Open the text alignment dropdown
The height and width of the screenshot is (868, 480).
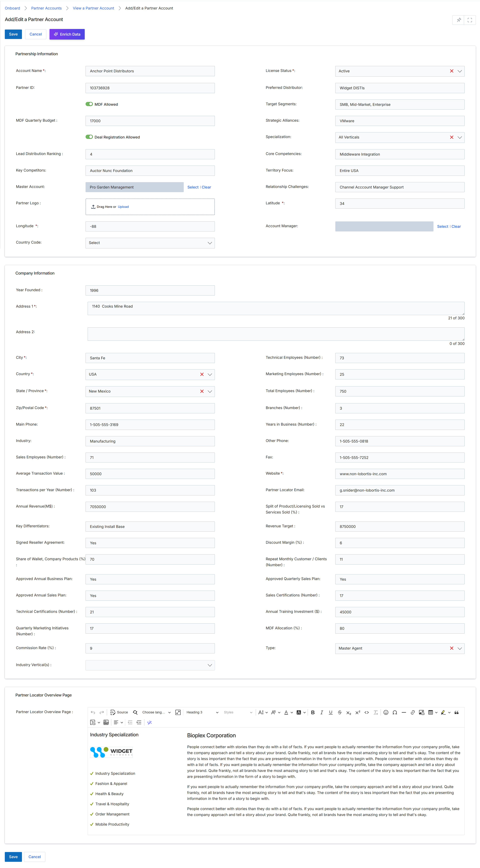[118, 722]
